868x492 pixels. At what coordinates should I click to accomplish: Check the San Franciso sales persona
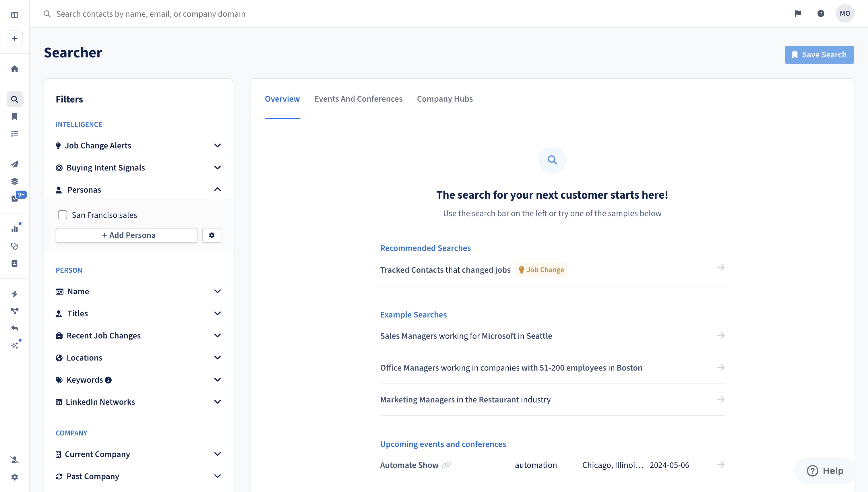point(63,215)
